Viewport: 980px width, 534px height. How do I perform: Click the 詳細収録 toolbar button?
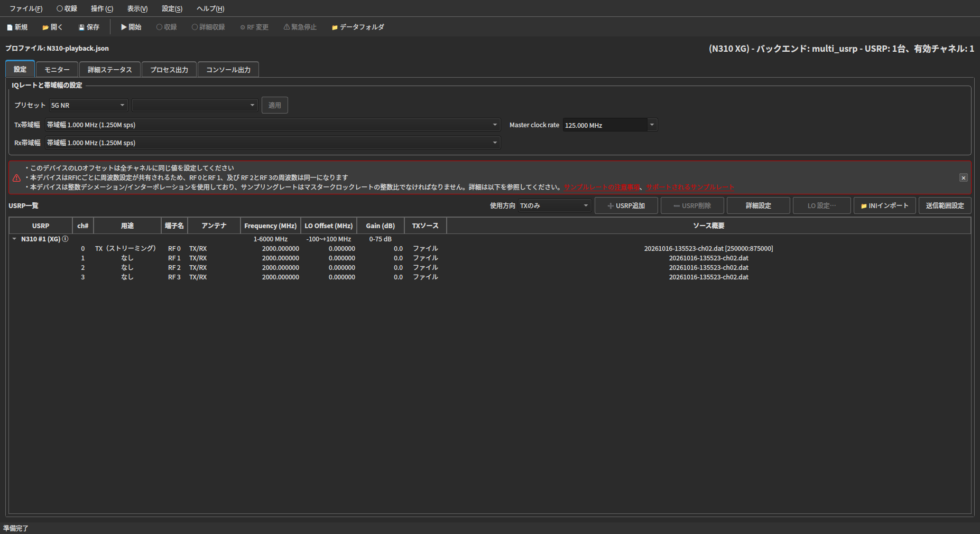(208, 27)
